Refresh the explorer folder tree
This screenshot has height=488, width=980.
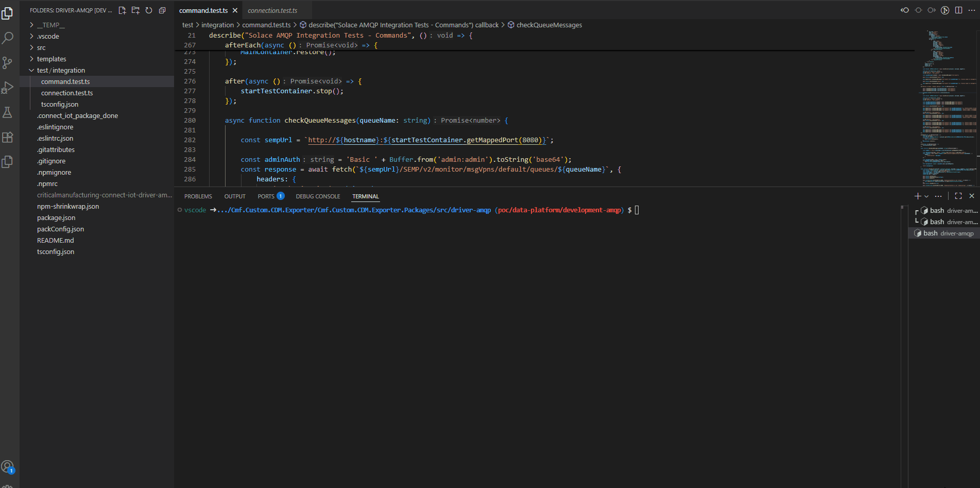click(x=149, y=10)
